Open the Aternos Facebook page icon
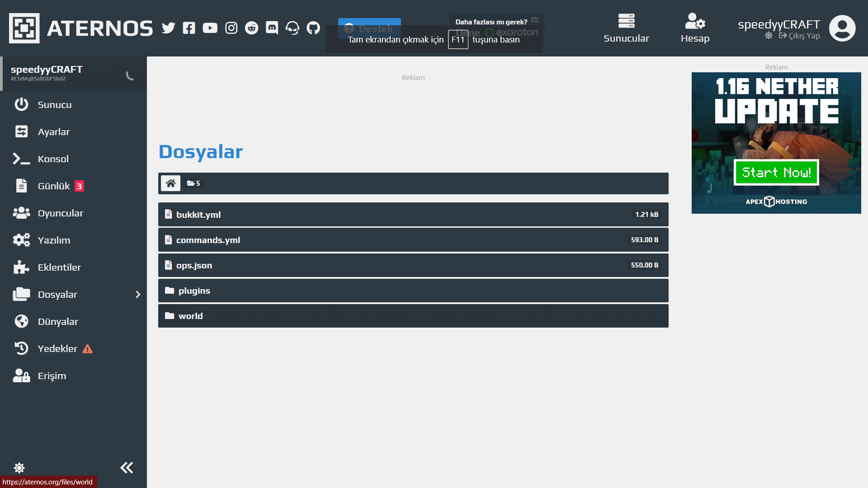This screenshot has height=488, width=868. (x=189, y=28)
